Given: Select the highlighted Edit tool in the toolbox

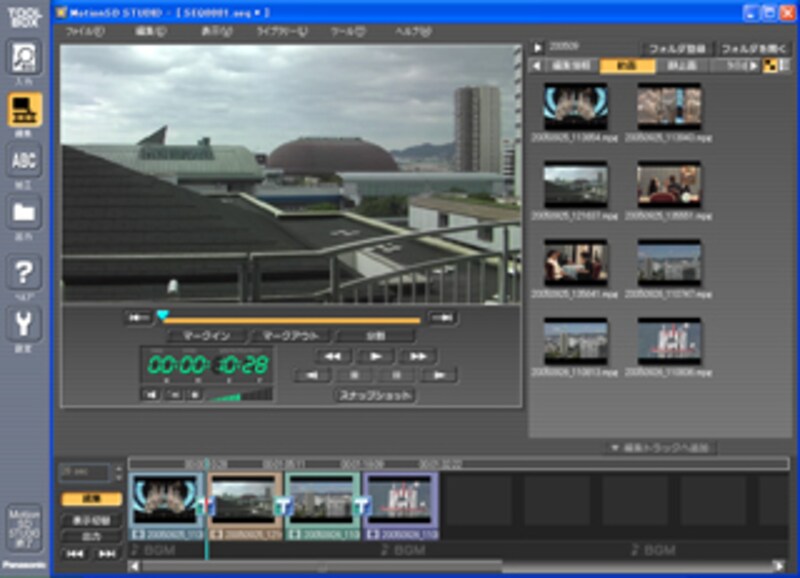Looking at the screenshot, I should (24, 111).
